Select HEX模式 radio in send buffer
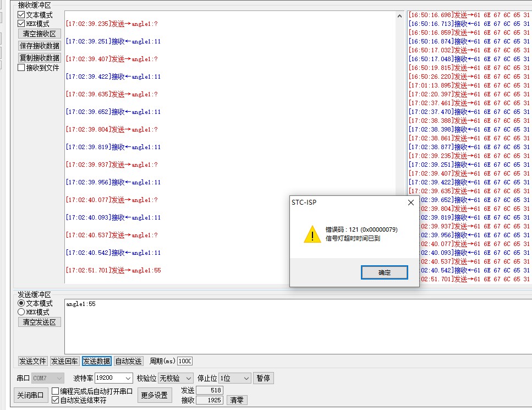Image resolution: width=532 pixels, height=410 pixels. click(21, 311)
